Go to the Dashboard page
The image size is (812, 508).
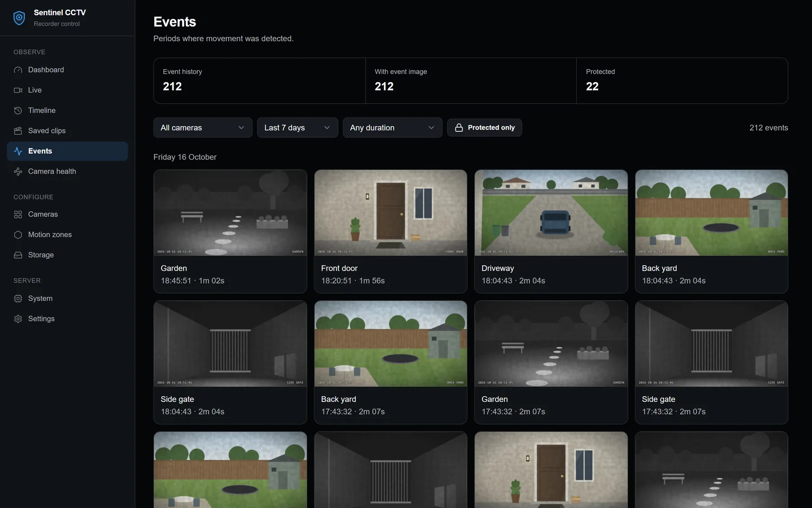(67, 70)
